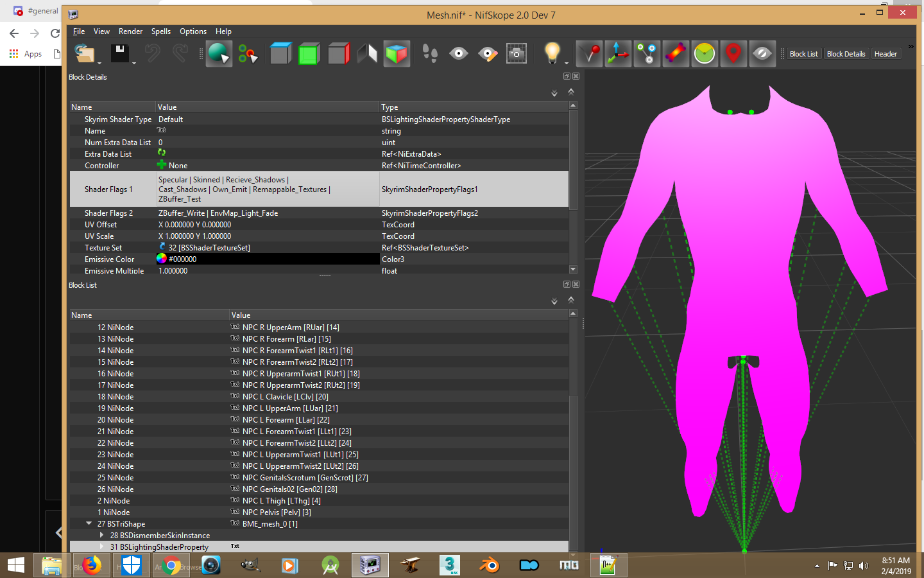Close the Block Details panel
This screenshot has width=924, height=578.
coord(576,76)
